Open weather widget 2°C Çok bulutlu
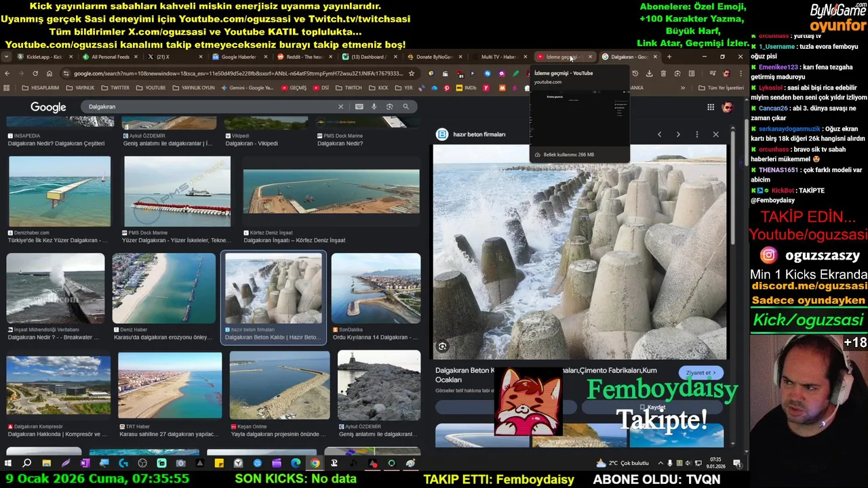The height and width of the screenshot is (488, 868). 624,463
